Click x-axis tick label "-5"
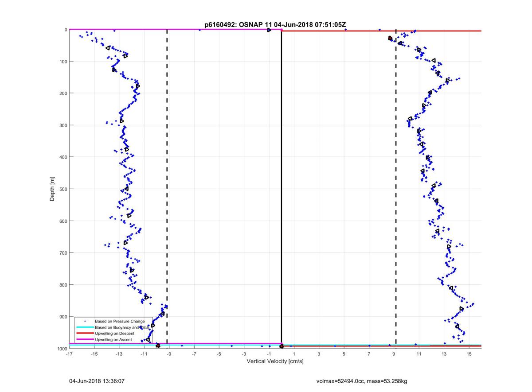The height and width of the screenshot is (392, 532). (219, 354)
